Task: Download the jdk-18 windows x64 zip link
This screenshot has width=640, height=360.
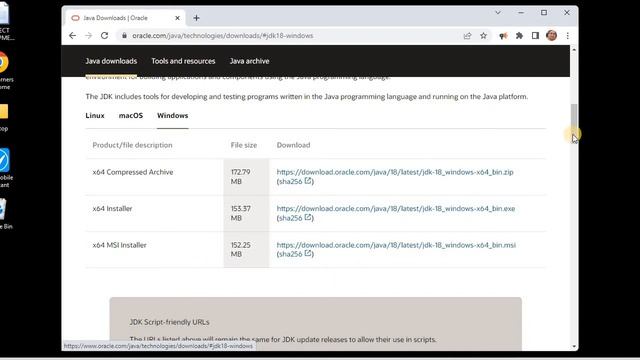Action: [x=395, y=172]
